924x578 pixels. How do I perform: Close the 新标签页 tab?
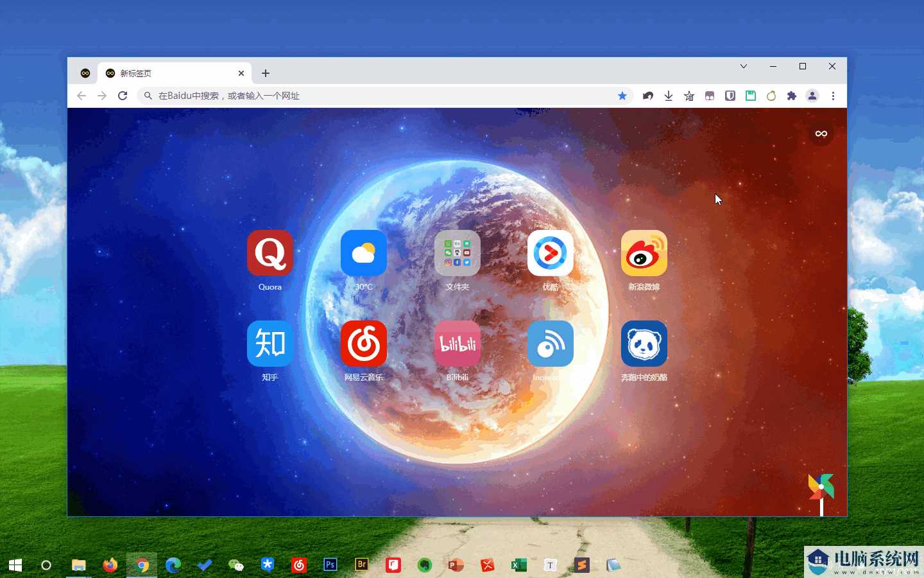click(x=241, y=73)
